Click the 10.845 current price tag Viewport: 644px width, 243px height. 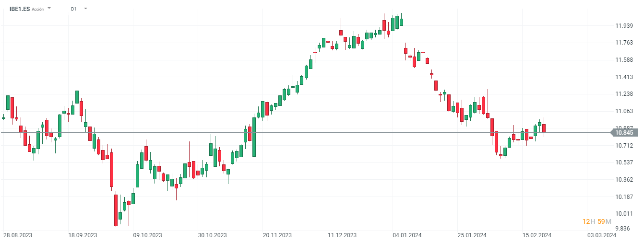pyautogui.click(x=624, y=132)
